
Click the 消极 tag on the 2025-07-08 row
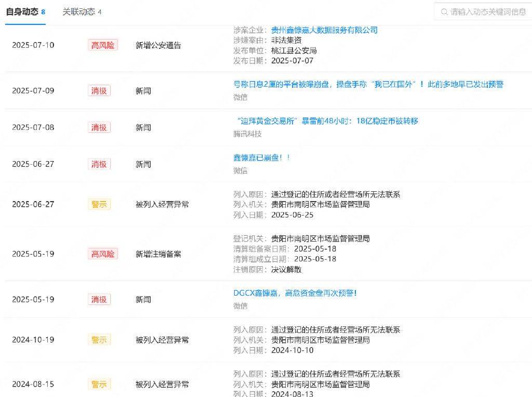coord(99,127)
